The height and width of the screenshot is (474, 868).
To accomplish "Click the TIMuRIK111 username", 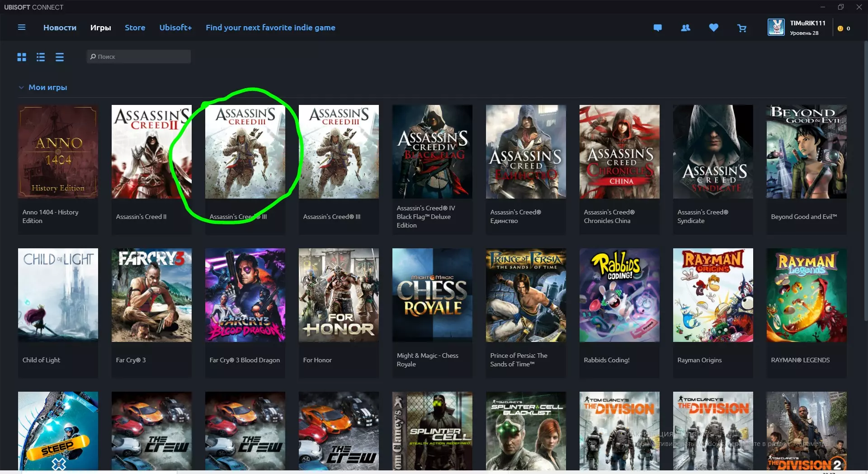I will pyautogui.click(x=807, y=23).
